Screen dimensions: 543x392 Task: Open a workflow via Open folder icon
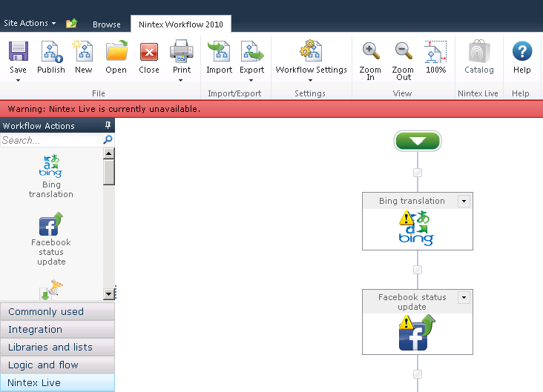tap(116, 52)
